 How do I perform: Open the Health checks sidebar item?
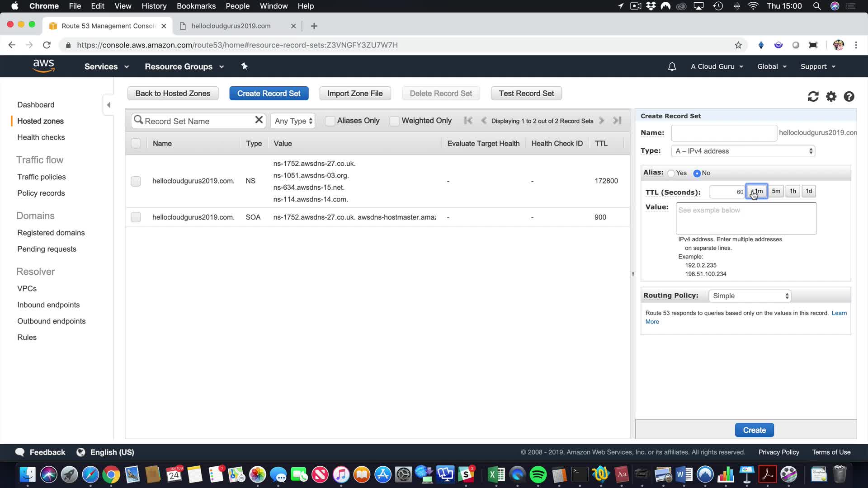(41, 137)
